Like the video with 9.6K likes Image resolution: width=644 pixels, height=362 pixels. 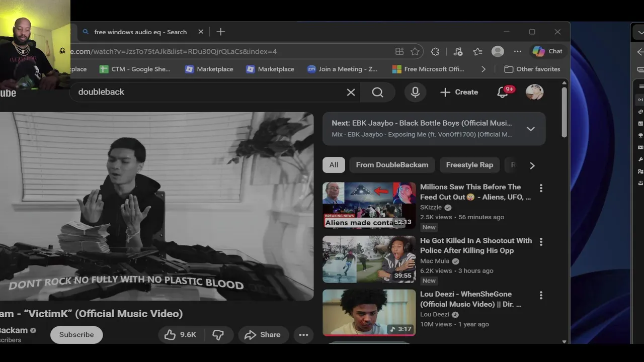(181, 334)
